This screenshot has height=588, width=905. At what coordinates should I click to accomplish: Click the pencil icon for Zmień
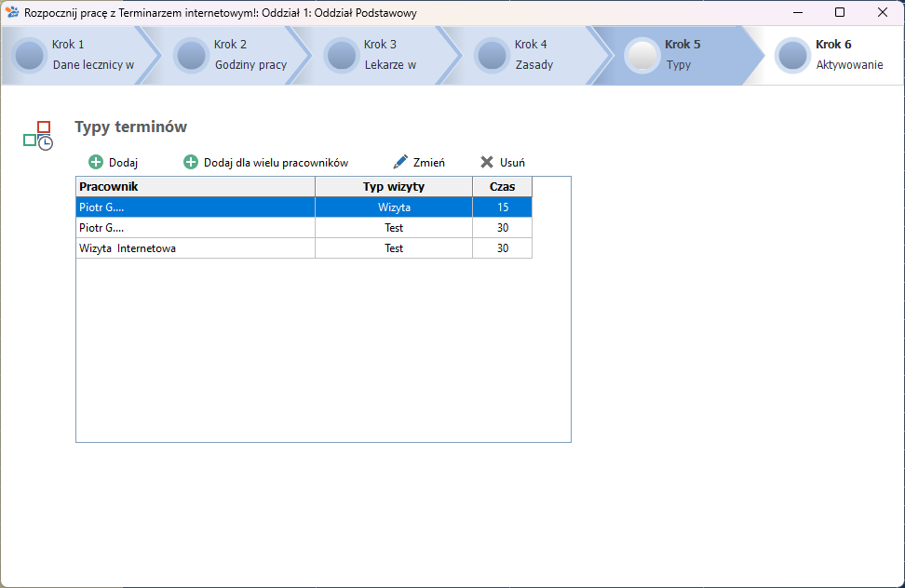[400, 163]
